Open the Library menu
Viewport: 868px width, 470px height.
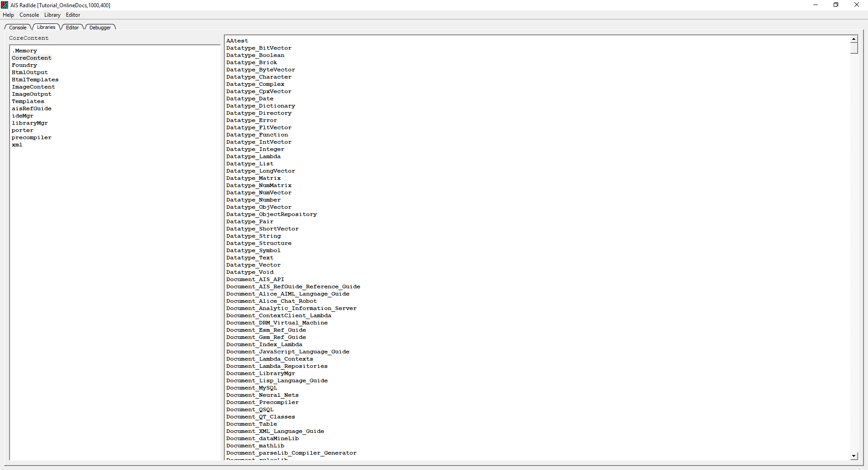coord(52,15)
